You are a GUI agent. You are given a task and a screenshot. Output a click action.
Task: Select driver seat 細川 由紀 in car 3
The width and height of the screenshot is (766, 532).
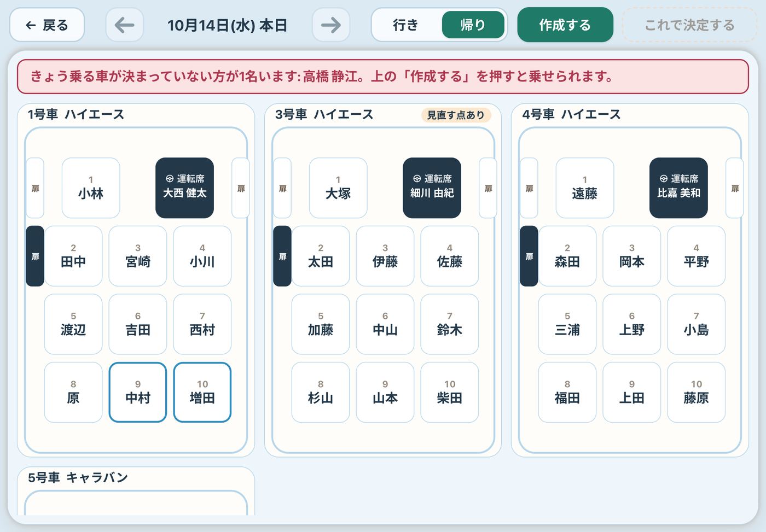point(432,188)
